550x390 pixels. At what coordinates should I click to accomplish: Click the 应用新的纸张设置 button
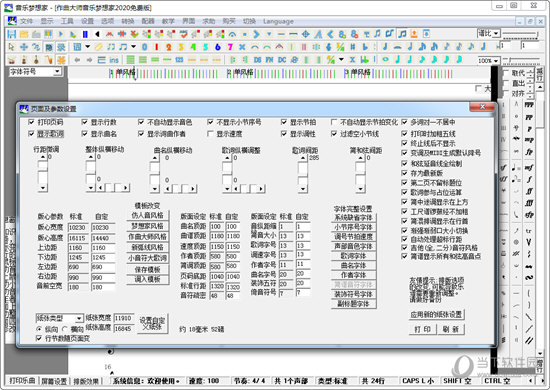click(436, 314)
